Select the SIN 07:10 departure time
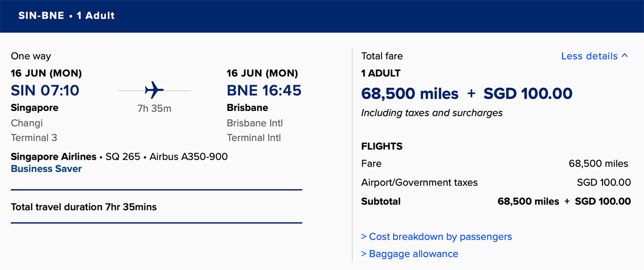 pyautogui.click(x=45, y=90)
